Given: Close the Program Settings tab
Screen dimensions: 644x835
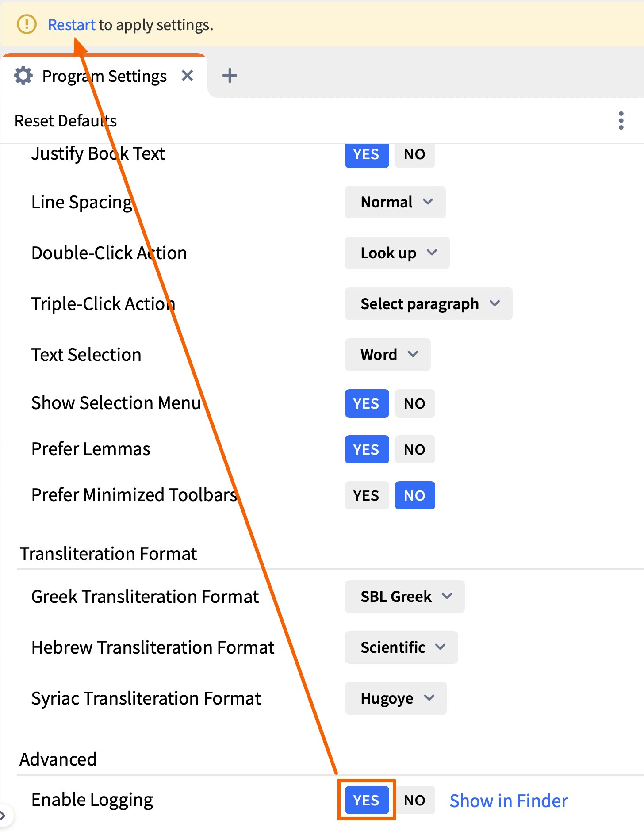Looking at the screenshot, I should (188, 76).
